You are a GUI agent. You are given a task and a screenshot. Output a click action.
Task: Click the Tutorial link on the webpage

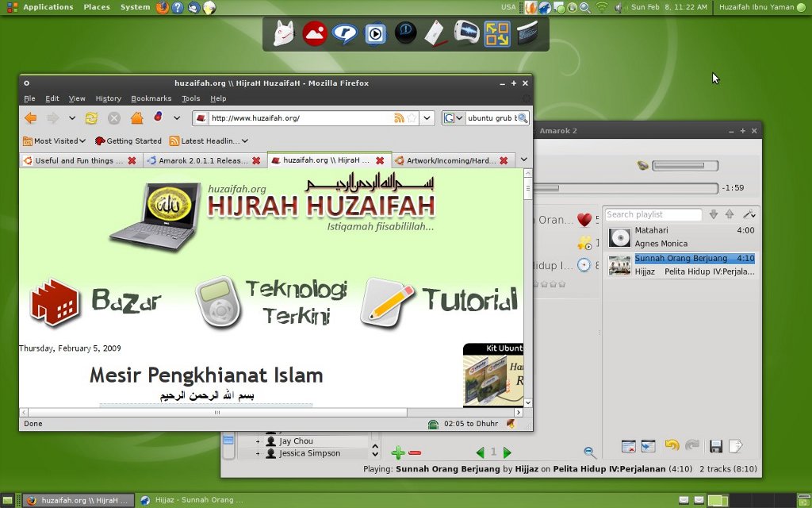(x=469, y=299)
